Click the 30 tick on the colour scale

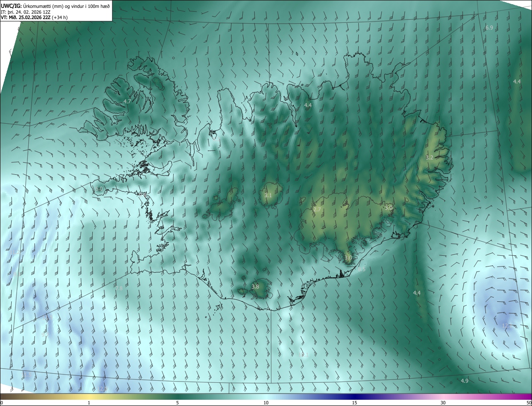443,403
